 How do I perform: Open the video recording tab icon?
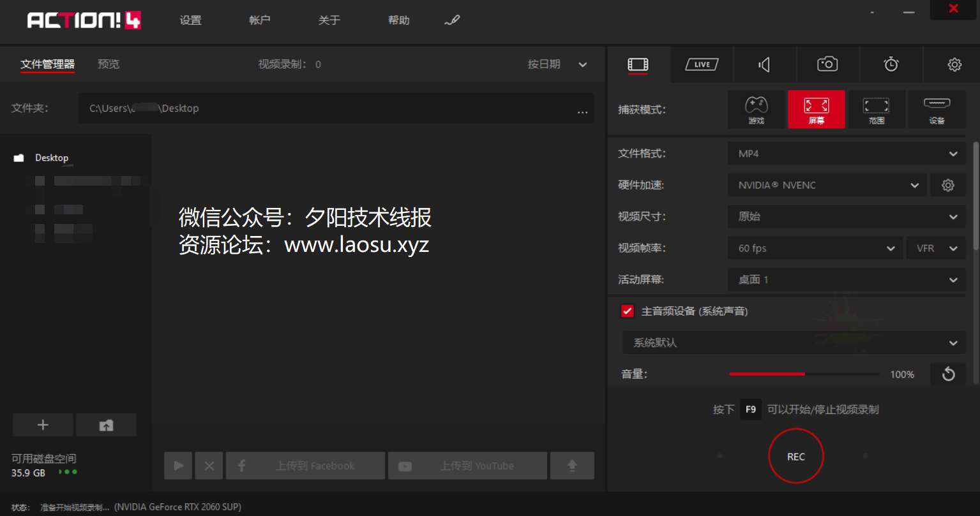[x=638, y=64]
